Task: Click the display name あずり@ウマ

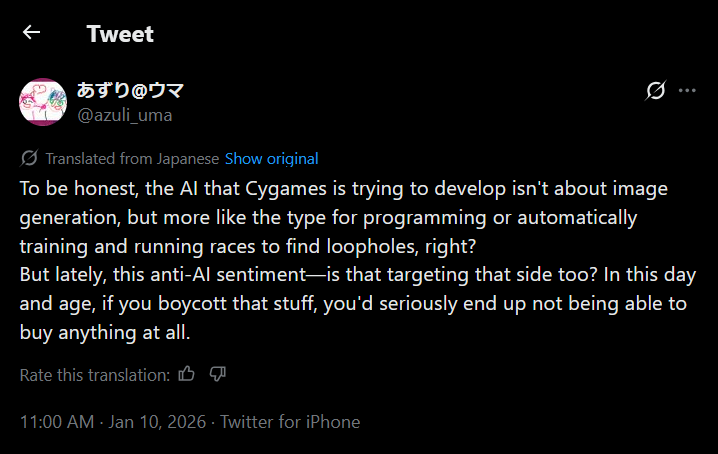Action: point(130,91)
